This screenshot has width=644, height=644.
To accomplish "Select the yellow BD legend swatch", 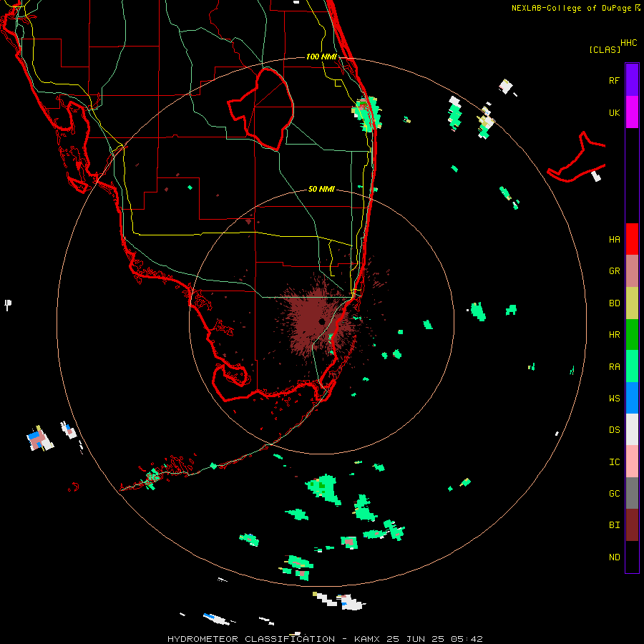I will [x=632, y=303].
